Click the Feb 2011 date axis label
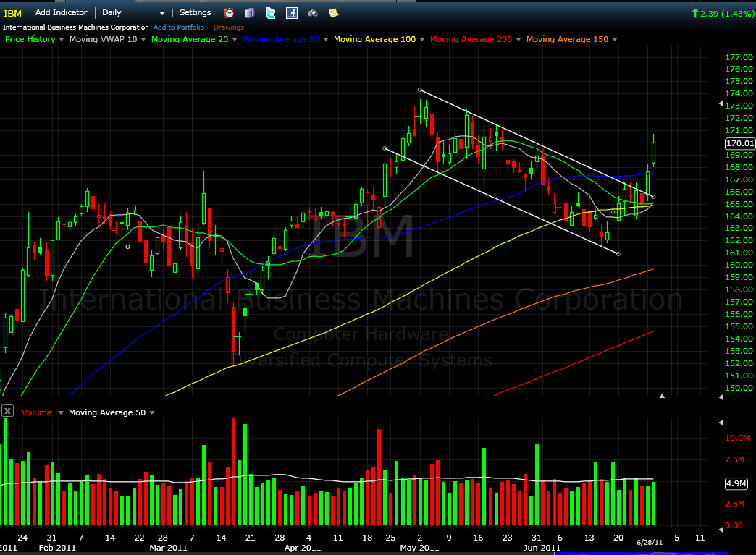The width and height of the screenshot is (756, 555). click(x=57, y=548)
